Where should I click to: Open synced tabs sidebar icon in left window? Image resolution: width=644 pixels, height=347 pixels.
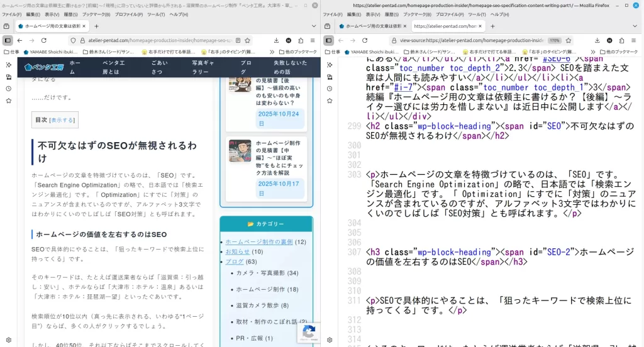9,77
